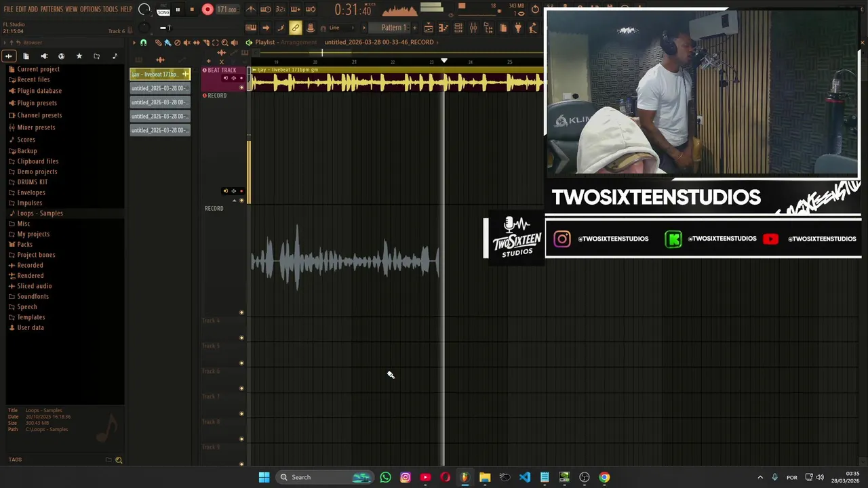The width and height of the screenshot is (868, 488).
Task: Switch to browser files tab icon
Action: point(26,56)
